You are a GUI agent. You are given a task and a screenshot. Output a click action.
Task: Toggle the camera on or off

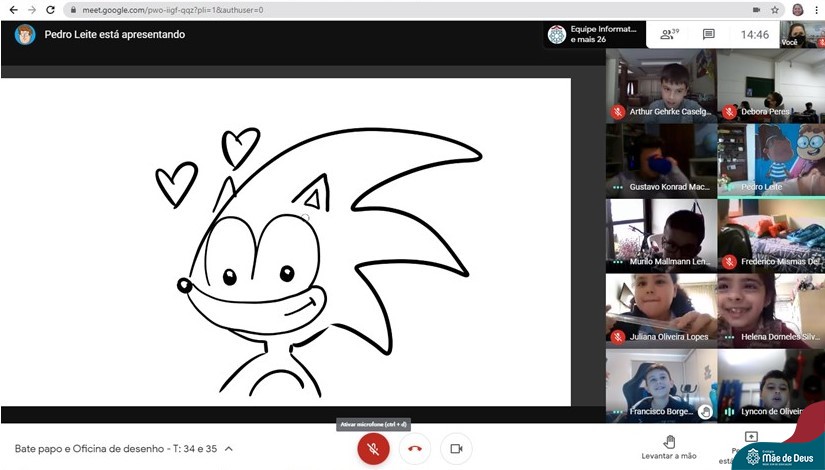click(456, 449)
